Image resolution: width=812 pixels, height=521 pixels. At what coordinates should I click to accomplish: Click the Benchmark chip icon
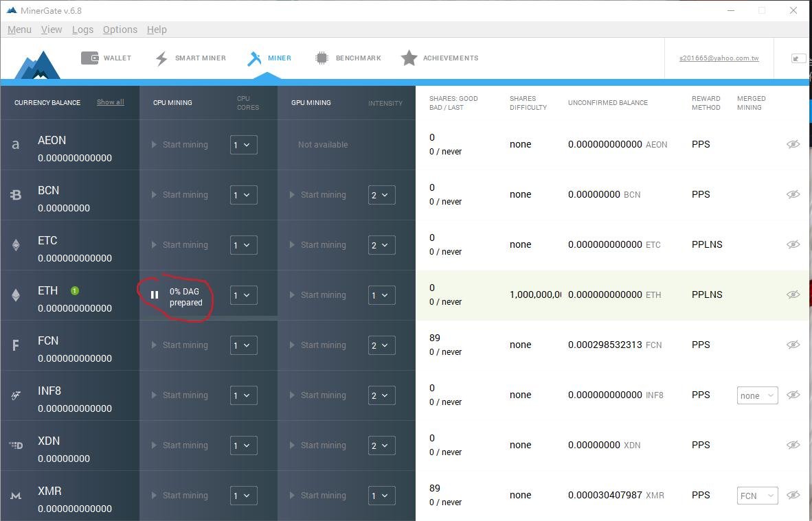pos(322,58)
